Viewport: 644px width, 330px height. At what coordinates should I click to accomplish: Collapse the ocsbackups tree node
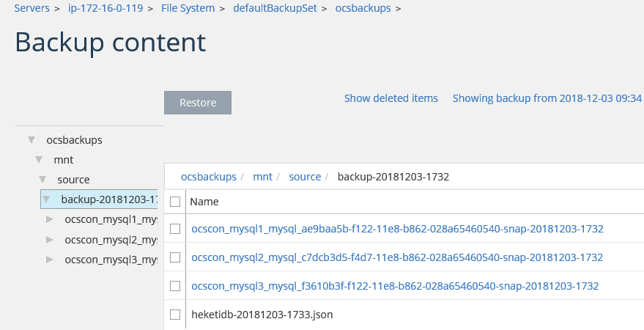point(32,139)
